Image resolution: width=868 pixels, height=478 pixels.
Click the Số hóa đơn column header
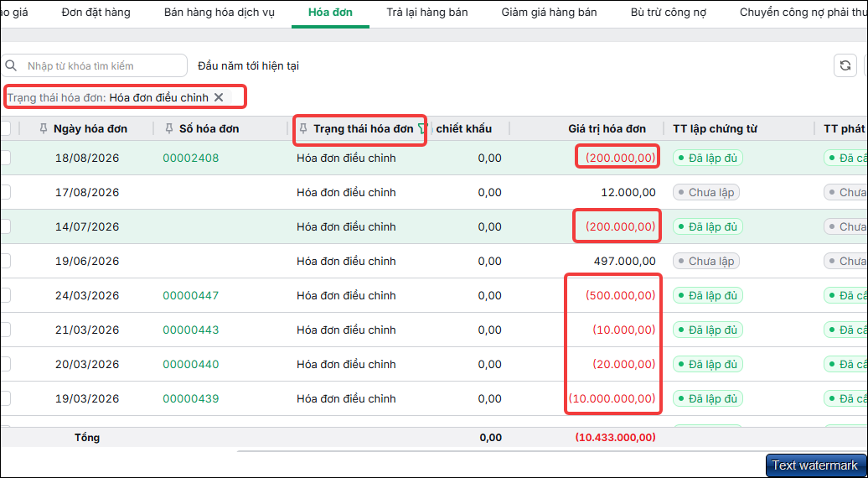click(209, 129)
